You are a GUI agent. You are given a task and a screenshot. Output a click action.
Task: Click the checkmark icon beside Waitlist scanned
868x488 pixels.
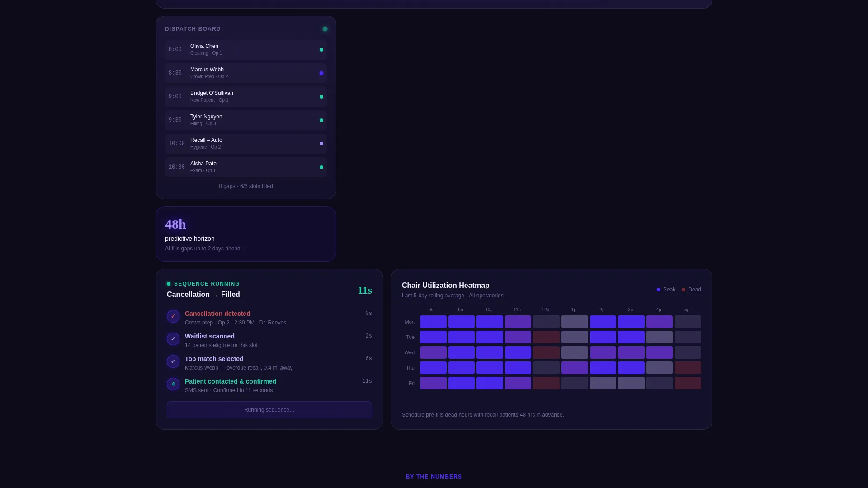pos(173,339)
